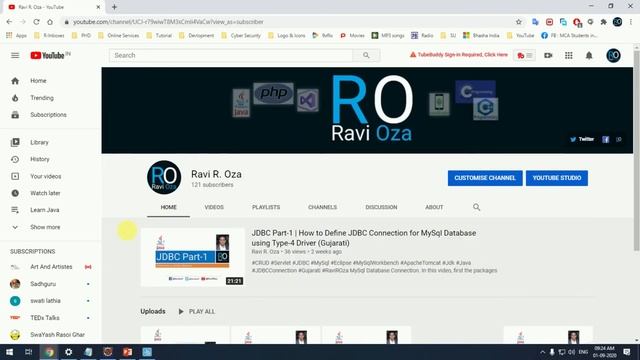640x360 pixels.
Task: Go back in the browser
Action: coord(9,22)
